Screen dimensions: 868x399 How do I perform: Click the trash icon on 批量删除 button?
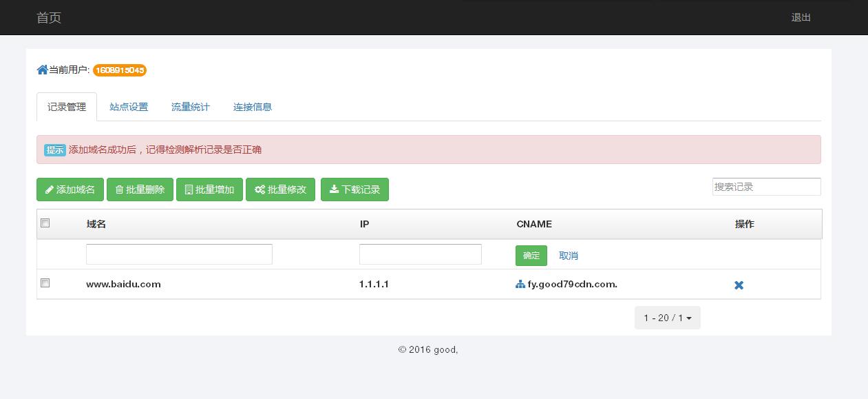118,190
